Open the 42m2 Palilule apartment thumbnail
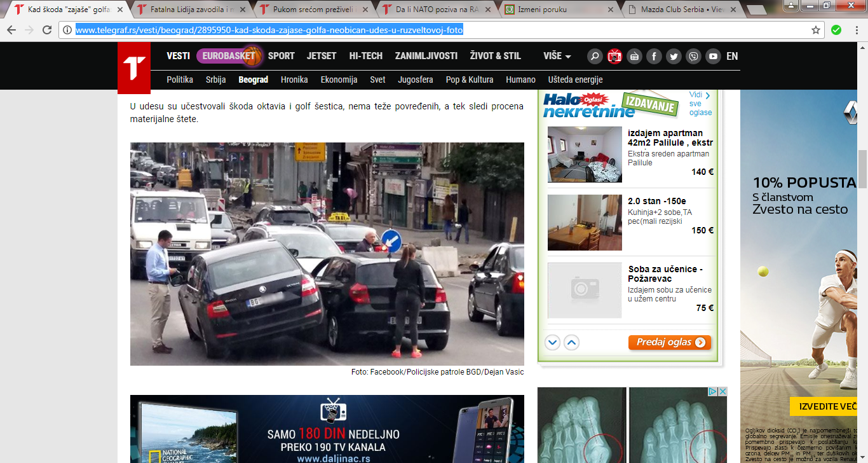 coord(585,155)
